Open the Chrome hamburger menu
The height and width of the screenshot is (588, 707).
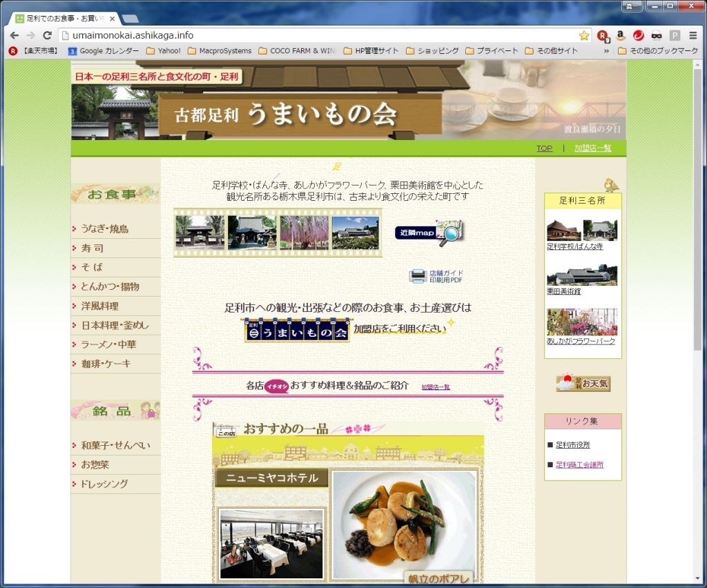click(693, 35)
